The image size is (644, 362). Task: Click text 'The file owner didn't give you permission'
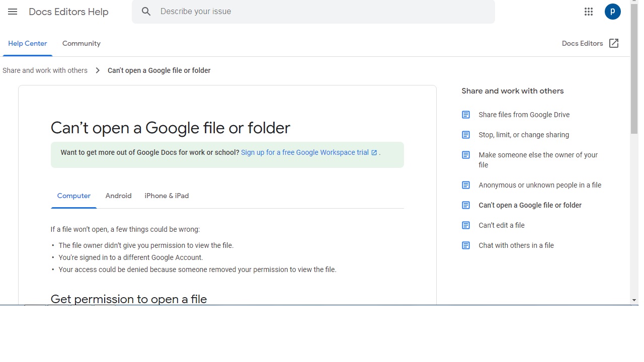point(146,245)
